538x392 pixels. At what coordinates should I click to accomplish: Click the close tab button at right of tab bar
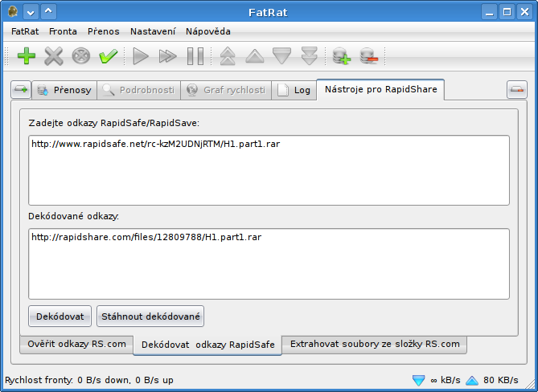pos(517,90)
